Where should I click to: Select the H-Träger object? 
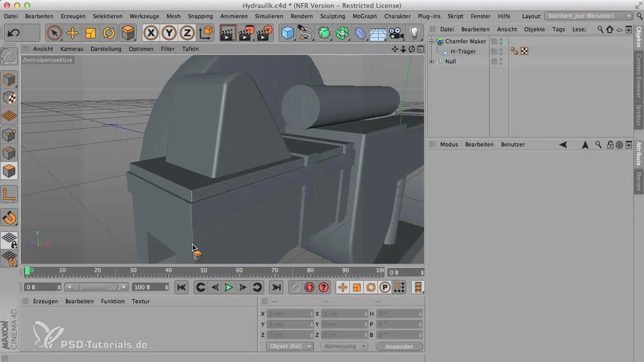(x=463, y=51)
